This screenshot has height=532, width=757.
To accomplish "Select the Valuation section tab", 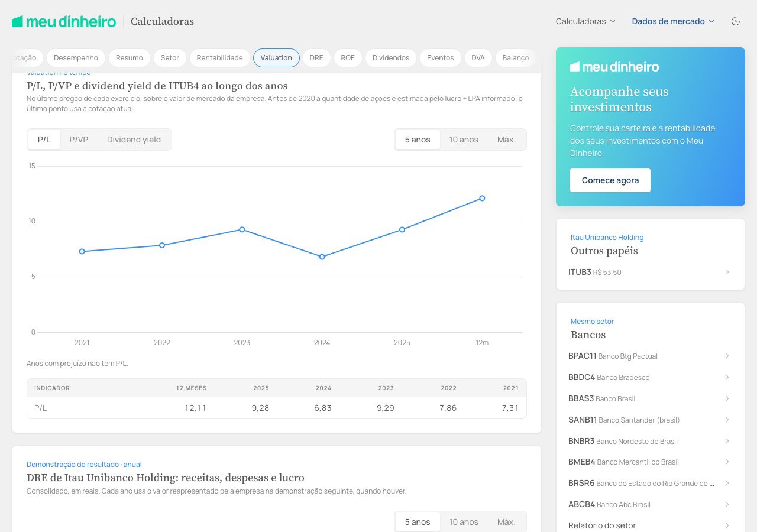I will click(276, 58).
